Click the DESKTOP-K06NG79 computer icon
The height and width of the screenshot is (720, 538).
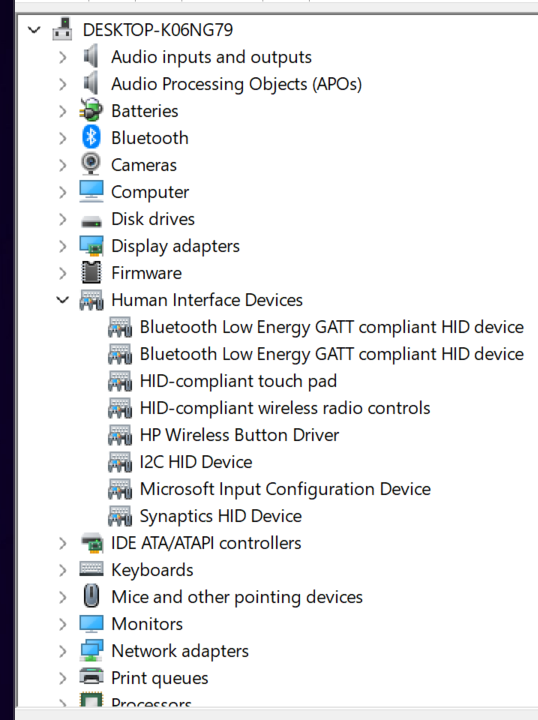[62, 29]
